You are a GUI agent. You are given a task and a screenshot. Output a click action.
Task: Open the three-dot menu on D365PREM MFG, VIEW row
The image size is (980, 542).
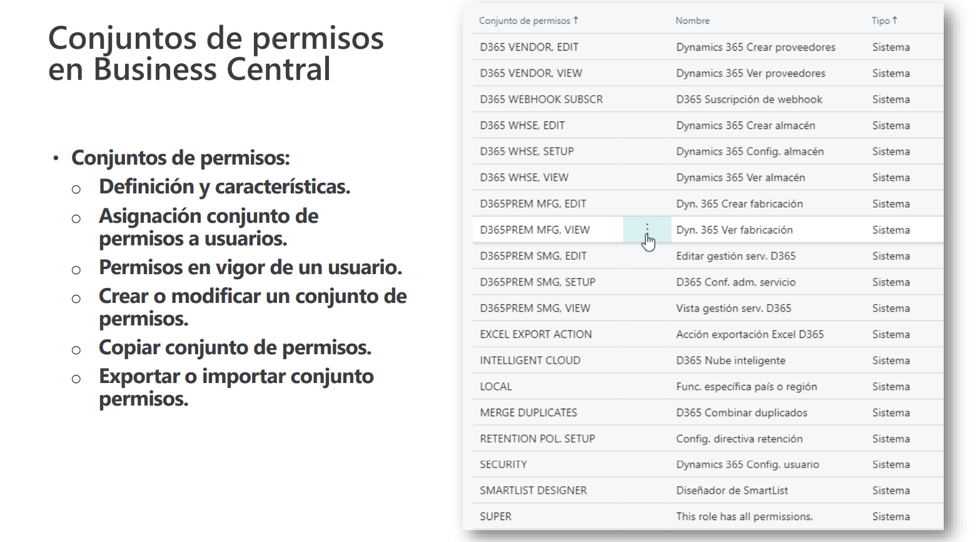click(647, 229)
